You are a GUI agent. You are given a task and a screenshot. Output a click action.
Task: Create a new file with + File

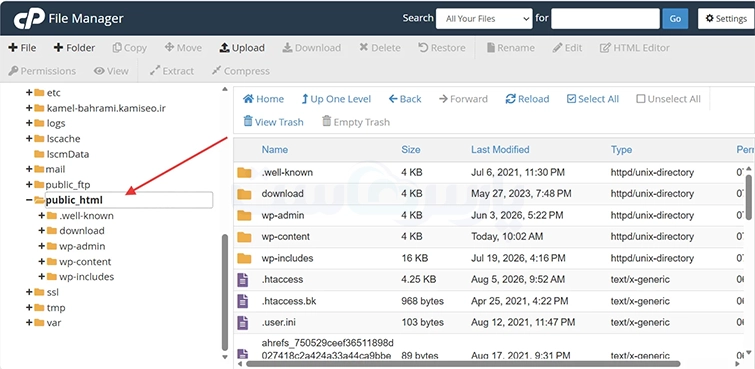(22, 48)
